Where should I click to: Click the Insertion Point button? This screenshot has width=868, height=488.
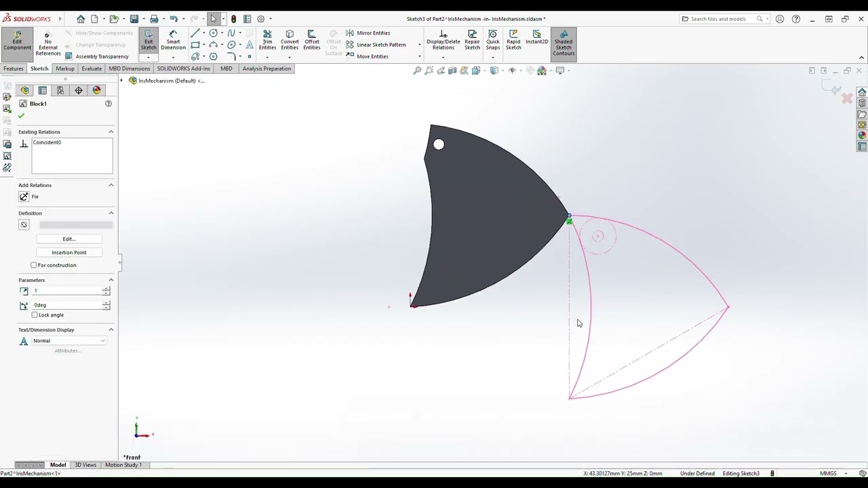(68, 252)
